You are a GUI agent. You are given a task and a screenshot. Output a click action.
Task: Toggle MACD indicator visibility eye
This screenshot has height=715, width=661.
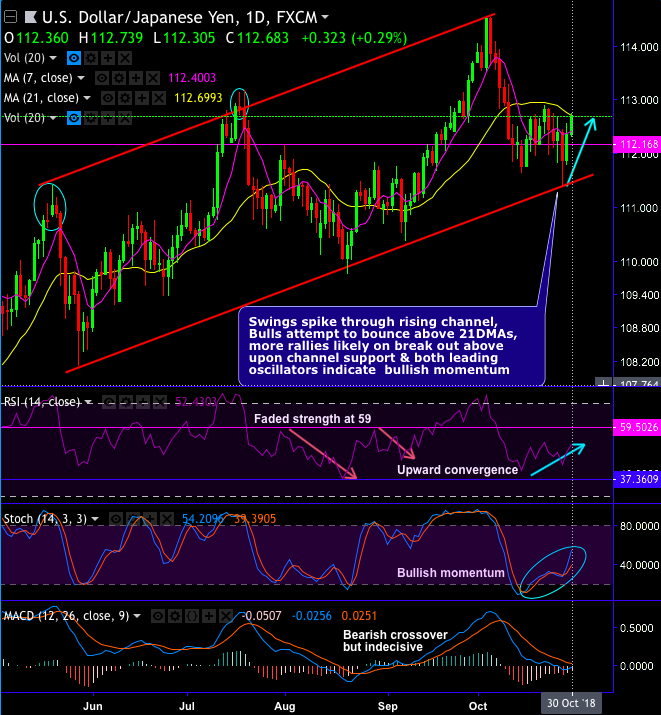point(158,617)
